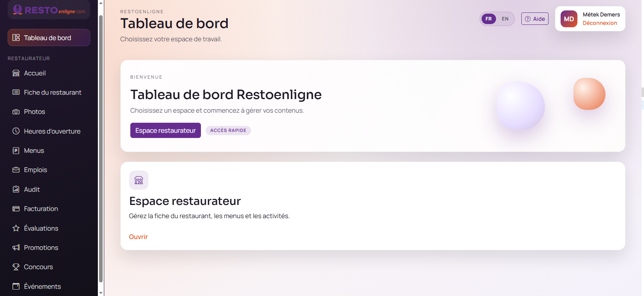The image size is (644, 296).
Task: Select the Concours trophy icon
Action: point(16,267)
